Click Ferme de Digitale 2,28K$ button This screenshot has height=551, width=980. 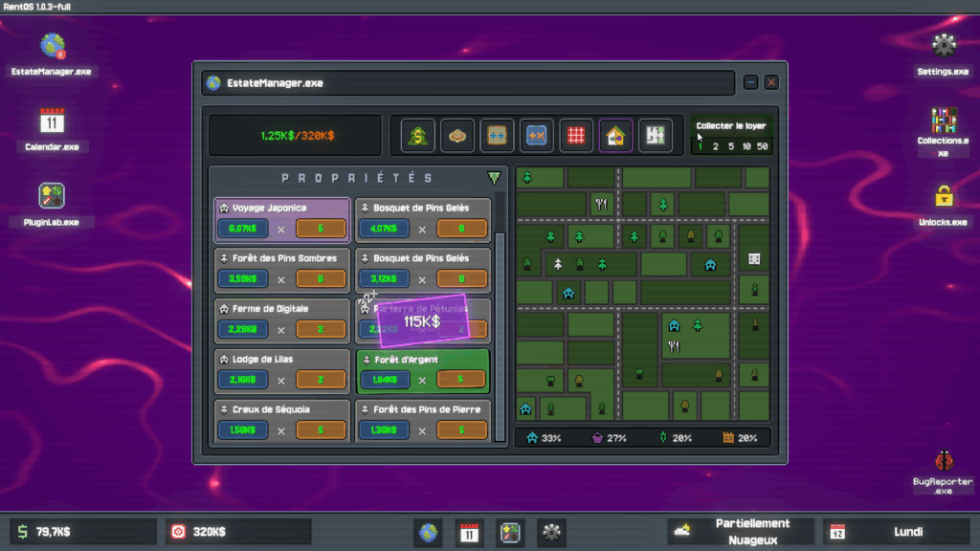pyautogui.click(x=242, y=329)
